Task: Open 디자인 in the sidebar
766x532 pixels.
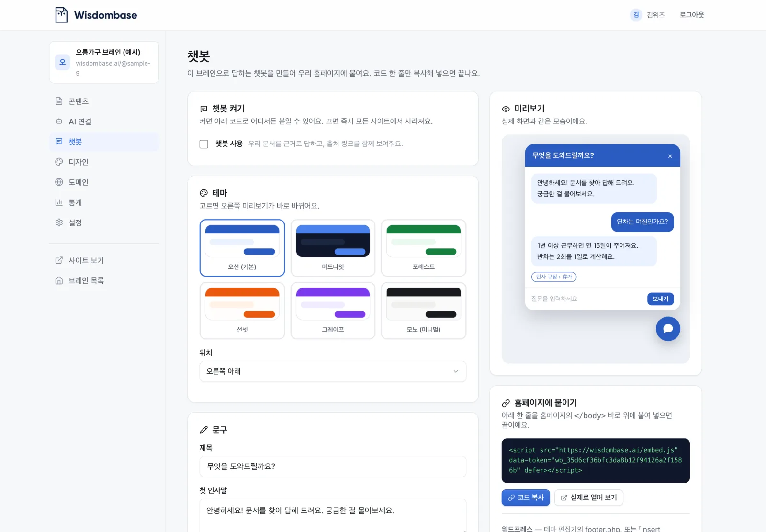Action: point(104,162)
